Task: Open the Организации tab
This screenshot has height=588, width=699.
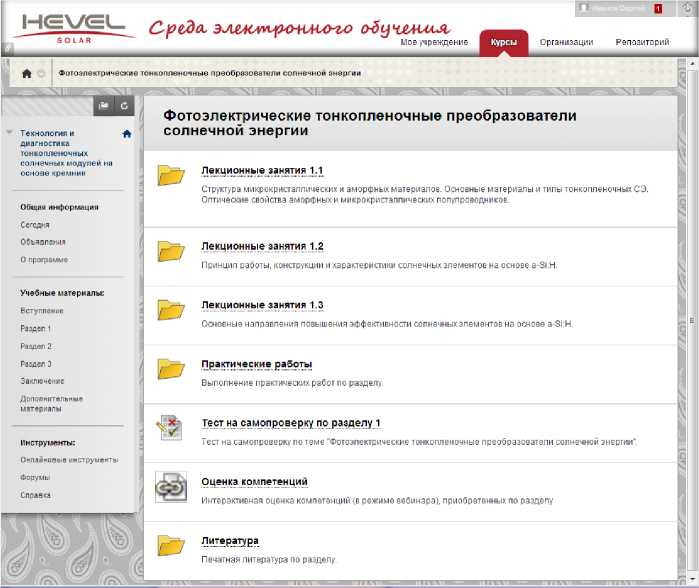Action: click(566, 42)
